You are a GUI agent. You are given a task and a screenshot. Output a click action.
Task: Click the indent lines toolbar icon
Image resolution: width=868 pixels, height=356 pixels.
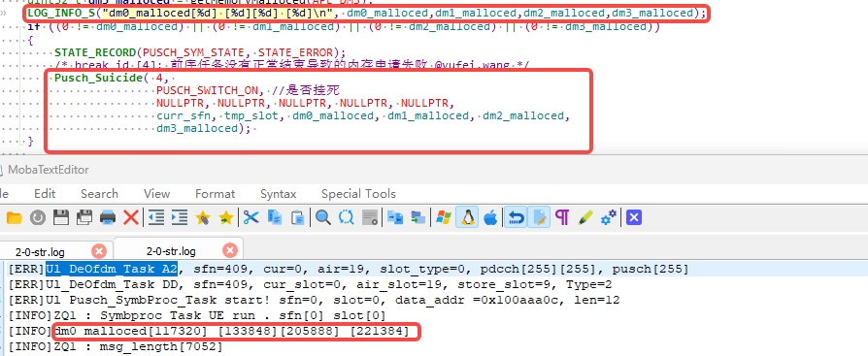(180, 218)
